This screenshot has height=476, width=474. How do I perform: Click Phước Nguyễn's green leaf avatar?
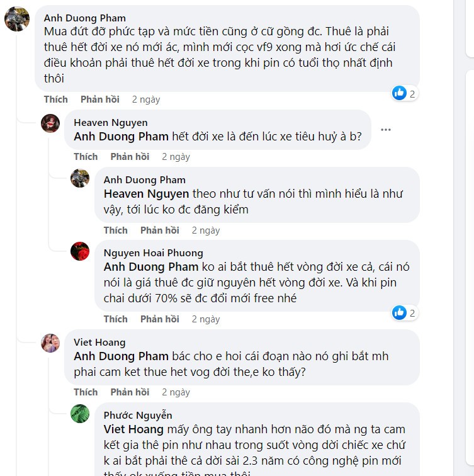(x=80, y=414)
